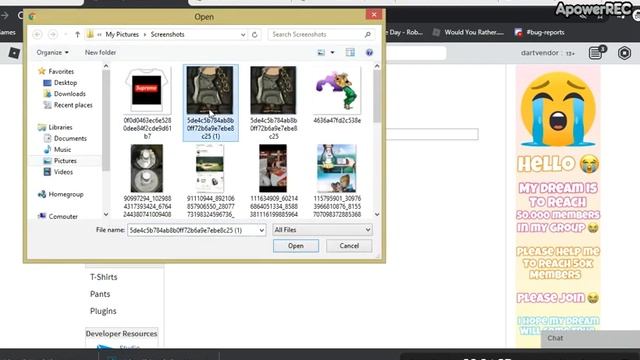Open the Would You Rather bookmark
Image resolution: width=640 pixels, height=360 pixels.
[468, 32]
